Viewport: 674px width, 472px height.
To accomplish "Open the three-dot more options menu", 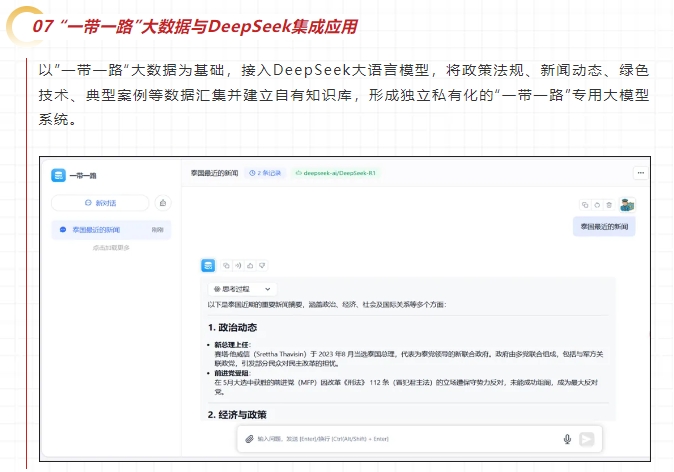I will (x=640, y=173).
